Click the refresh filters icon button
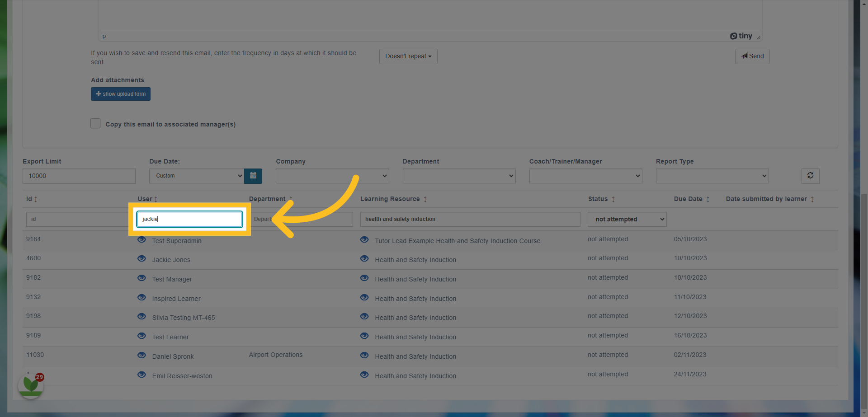The image size is (868, 417). coord(810,176)
